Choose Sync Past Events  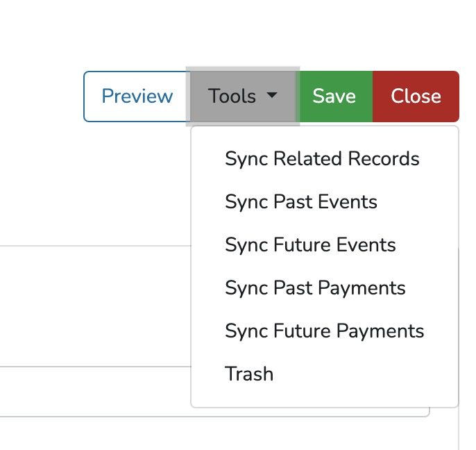click(x=325, y=202)
